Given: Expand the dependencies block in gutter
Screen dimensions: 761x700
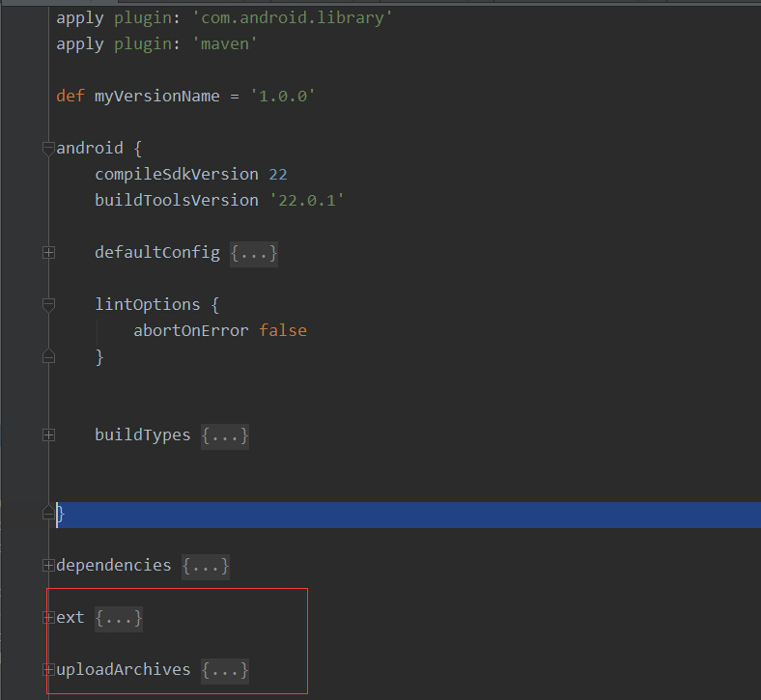Looking at the screenshot, I should (x=48, y=566).
